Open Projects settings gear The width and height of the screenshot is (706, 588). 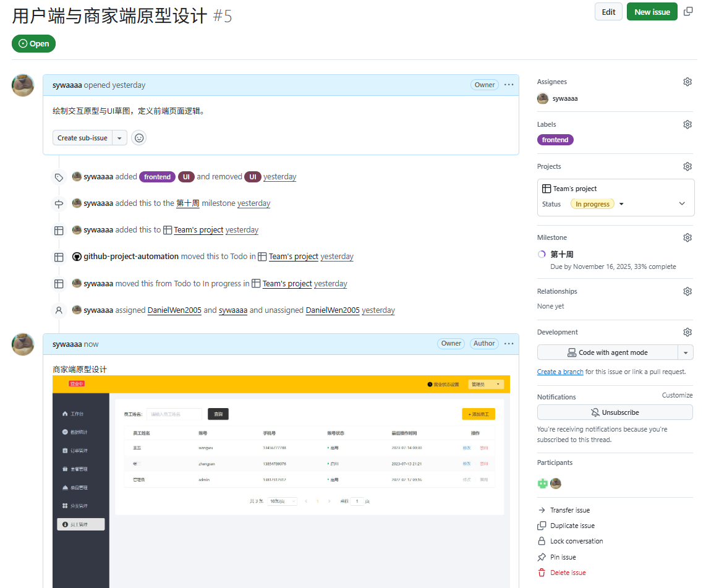687,166
